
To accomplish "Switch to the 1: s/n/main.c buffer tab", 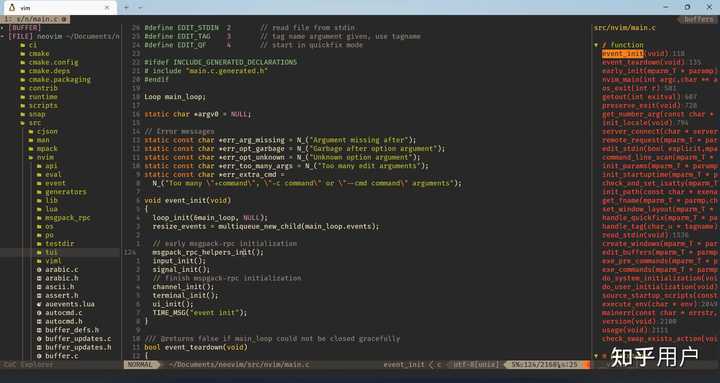I will [x=35, y=19].
